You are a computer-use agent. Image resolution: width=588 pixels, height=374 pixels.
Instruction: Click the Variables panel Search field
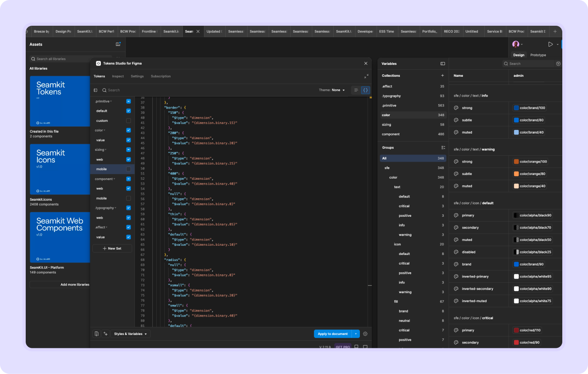pyautogui.click(x=529, y=64)
